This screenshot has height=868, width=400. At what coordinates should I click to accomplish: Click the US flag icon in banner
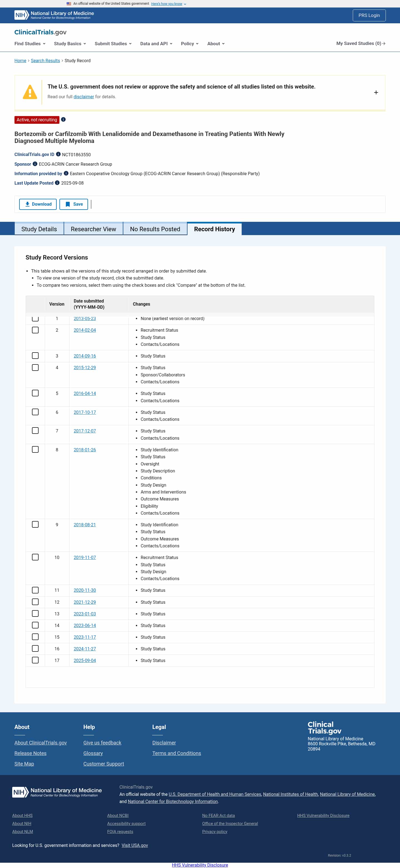click(x=69, y=4)
